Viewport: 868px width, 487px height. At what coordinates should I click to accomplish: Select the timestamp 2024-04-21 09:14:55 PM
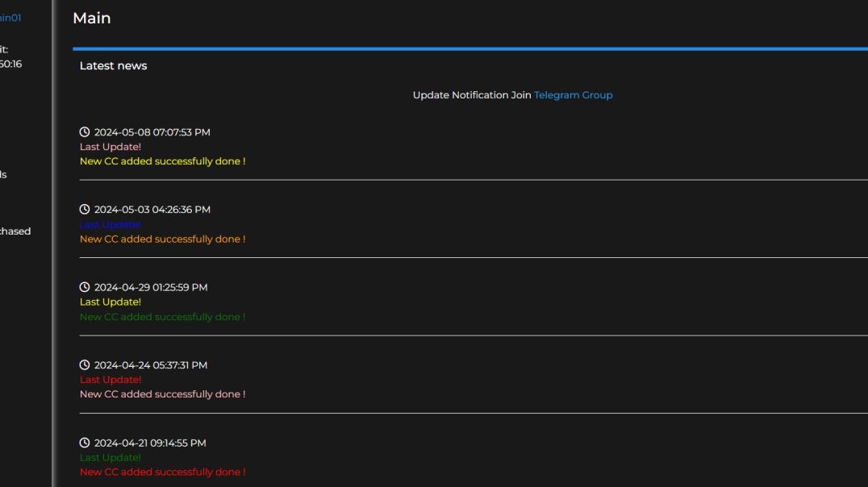pyautogui.click(x=150, y=443)
